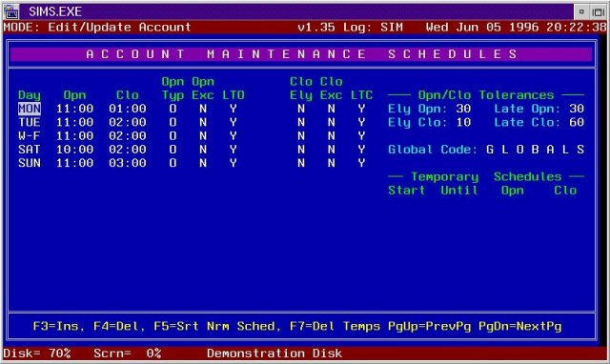Click the Opn column header
610x364 pixels.
(74, 95)
